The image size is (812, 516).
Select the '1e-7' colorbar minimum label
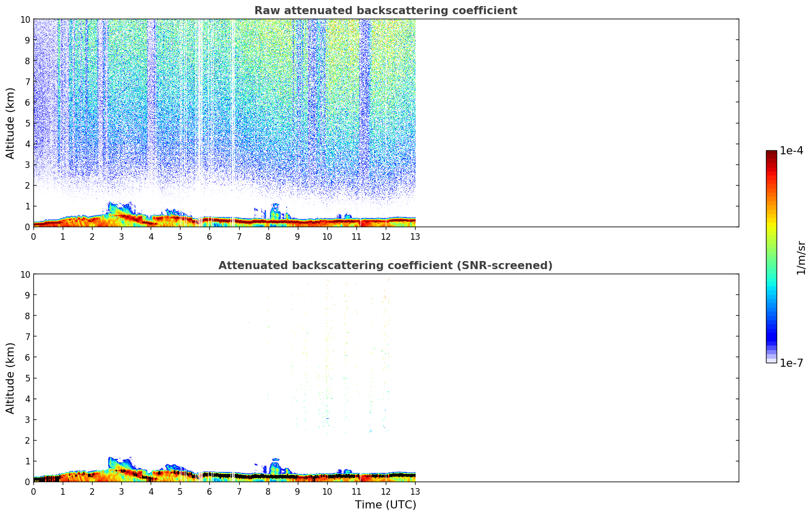[791, 363]
